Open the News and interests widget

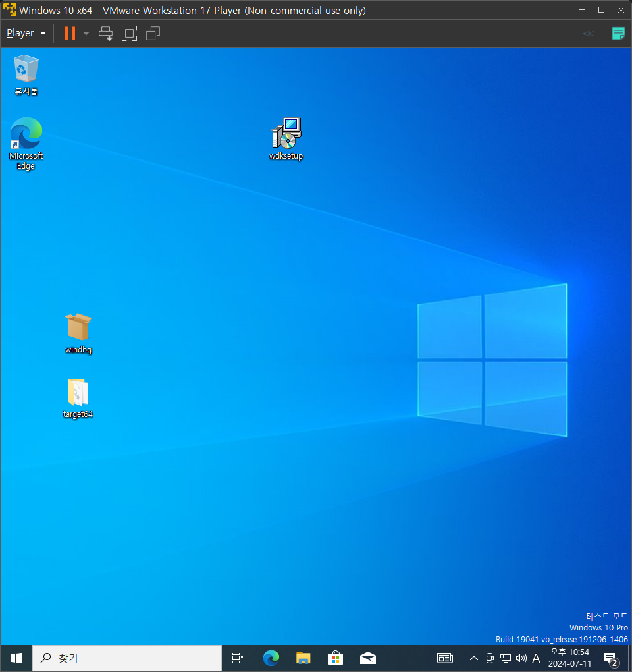click(x=445, y=658)
